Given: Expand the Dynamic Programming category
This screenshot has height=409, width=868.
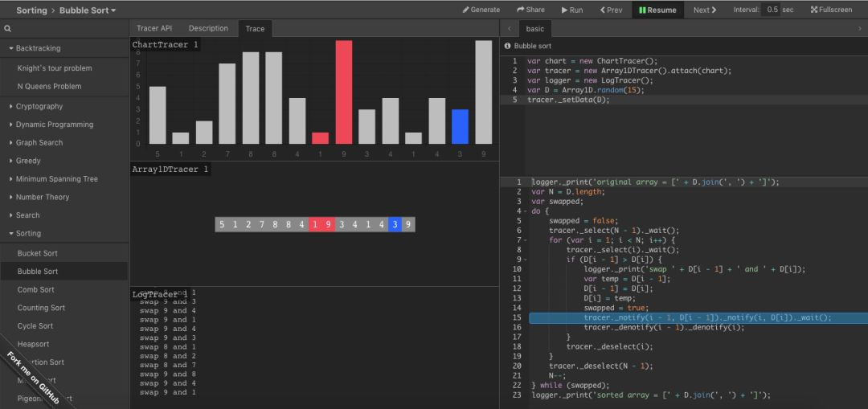Looking at the screenshot, I should [x=54, y=125].
